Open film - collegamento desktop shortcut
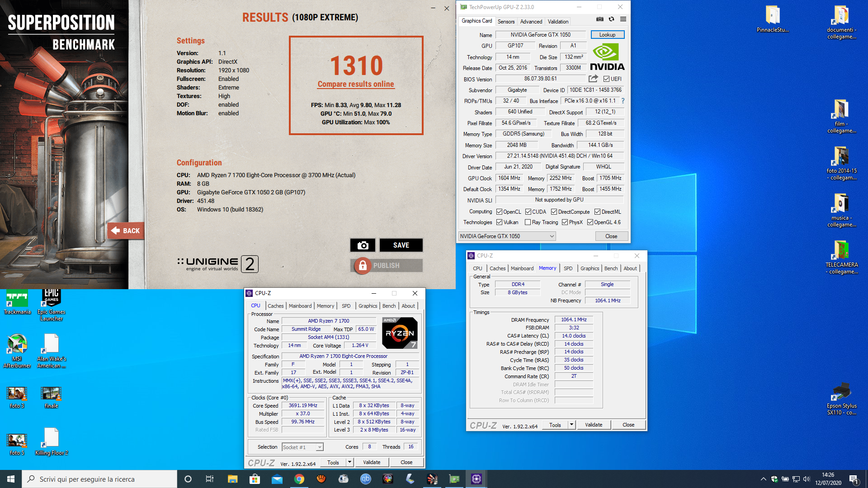 pos(841,116)
